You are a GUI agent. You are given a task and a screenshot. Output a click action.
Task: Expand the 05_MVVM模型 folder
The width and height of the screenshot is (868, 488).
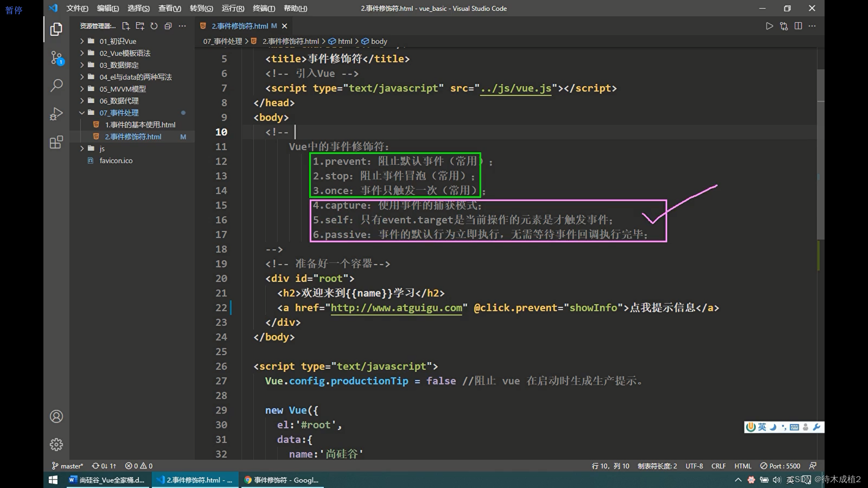pyautogui.click(x=132, y=89)
